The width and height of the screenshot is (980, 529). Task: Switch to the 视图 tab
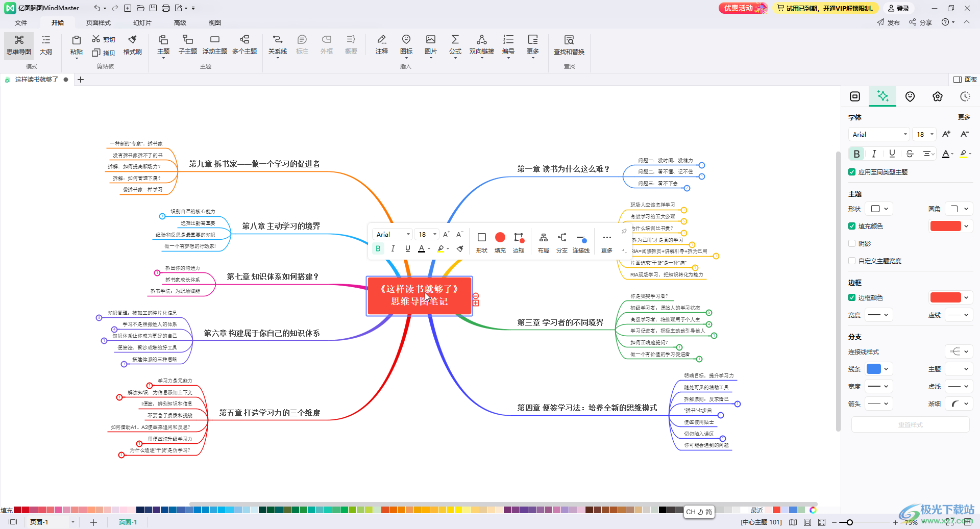coord(215,22)
